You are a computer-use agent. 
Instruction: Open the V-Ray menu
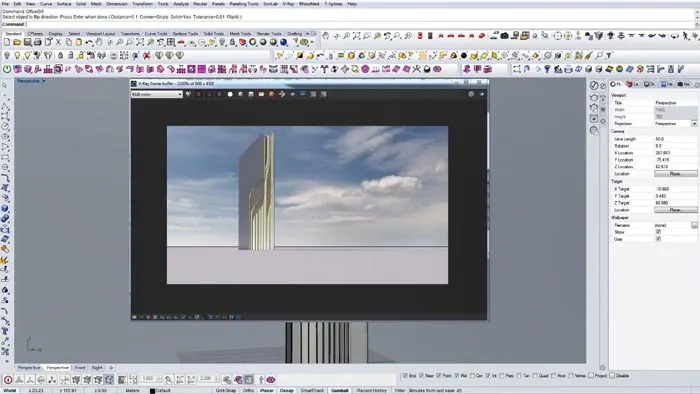(x=288, y=4)
